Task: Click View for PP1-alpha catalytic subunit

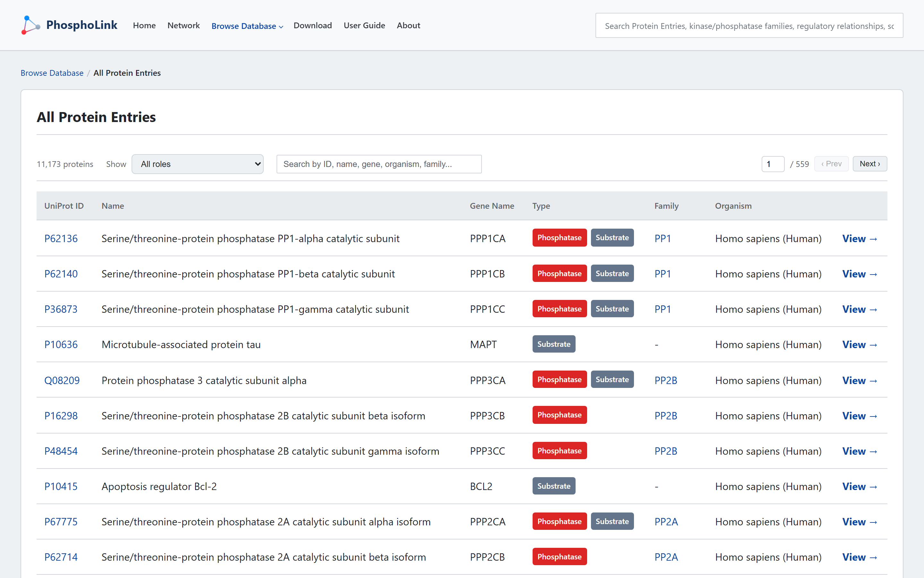Action: [x=860, y=239]
